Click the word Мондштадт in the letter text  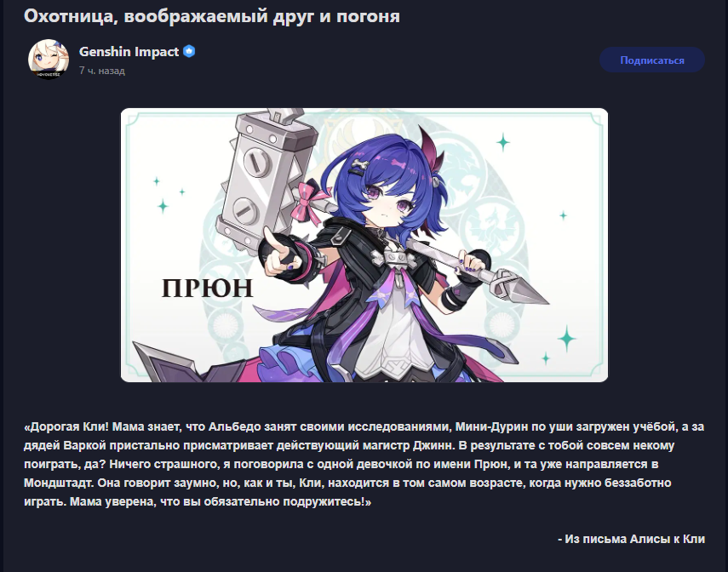point(59,483)
